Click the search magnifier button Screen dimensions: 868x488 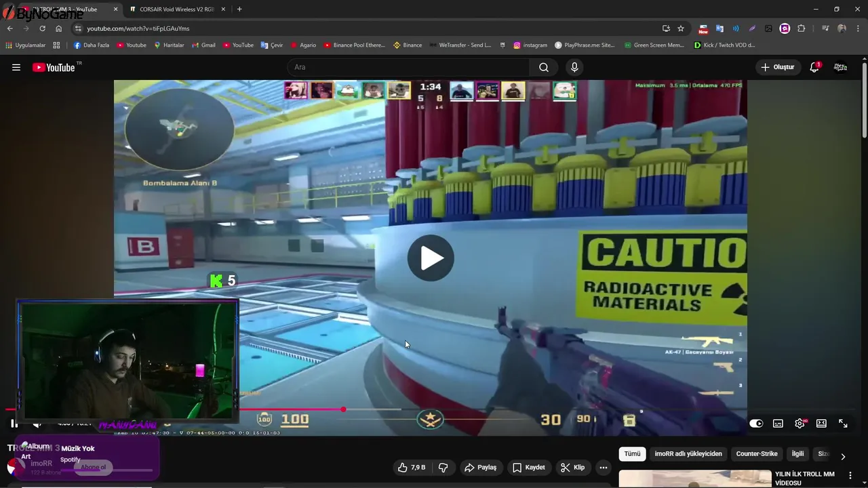544,67
